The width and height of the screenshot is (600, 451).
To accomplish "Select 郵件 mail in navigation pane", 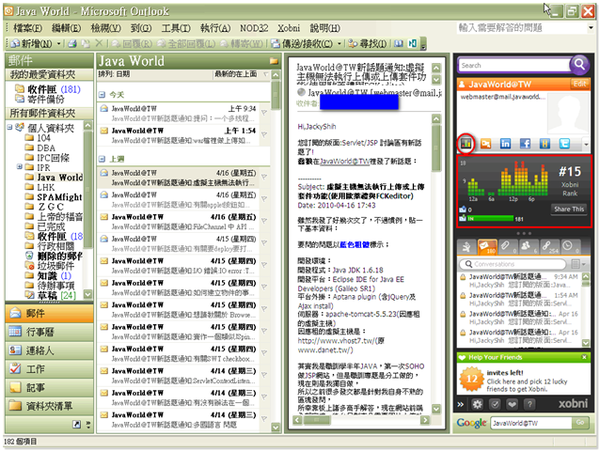I will click(x=49, y=313).
